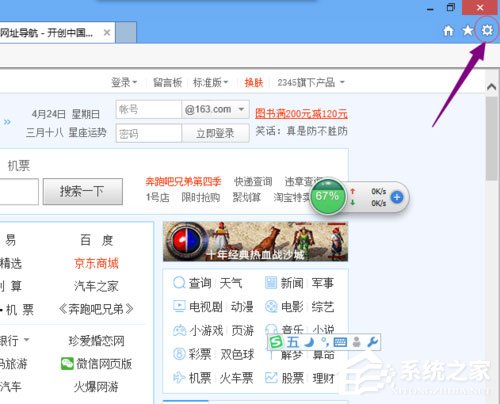Toggle punctuation mode on IME bar
This screenshot has height=404, width=500.
click(x=324, y=342)
